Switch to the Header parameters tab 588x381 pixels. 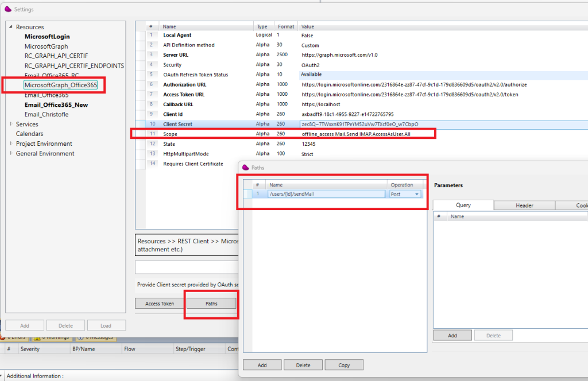pos(524,205)
